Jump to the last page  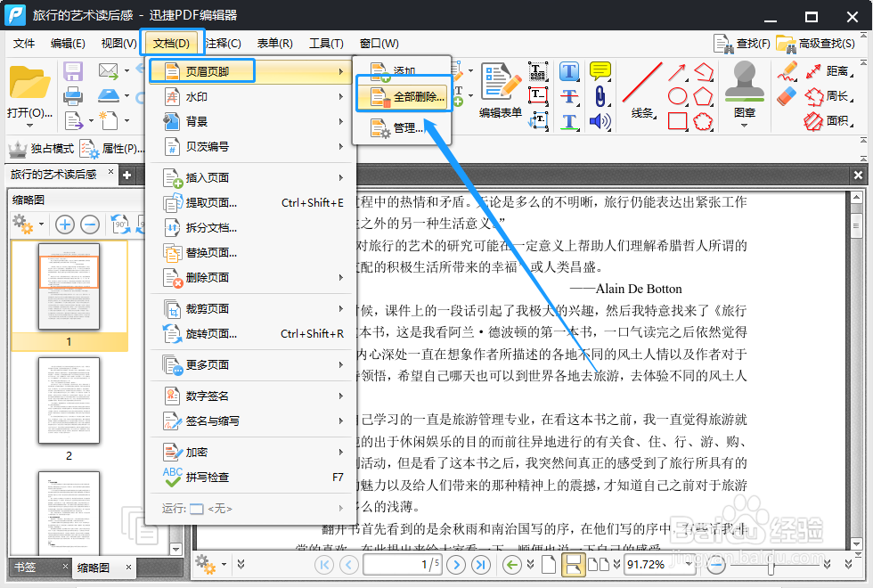(x=480, y=565)
